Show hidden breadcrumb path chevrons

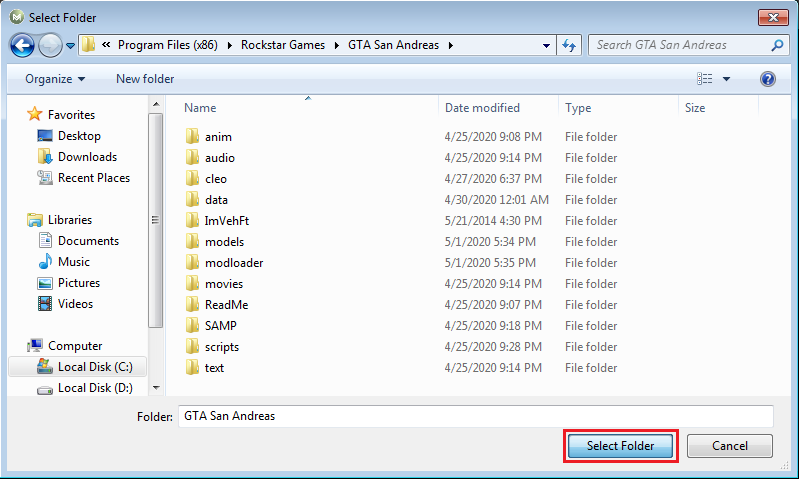coord(106,45)
